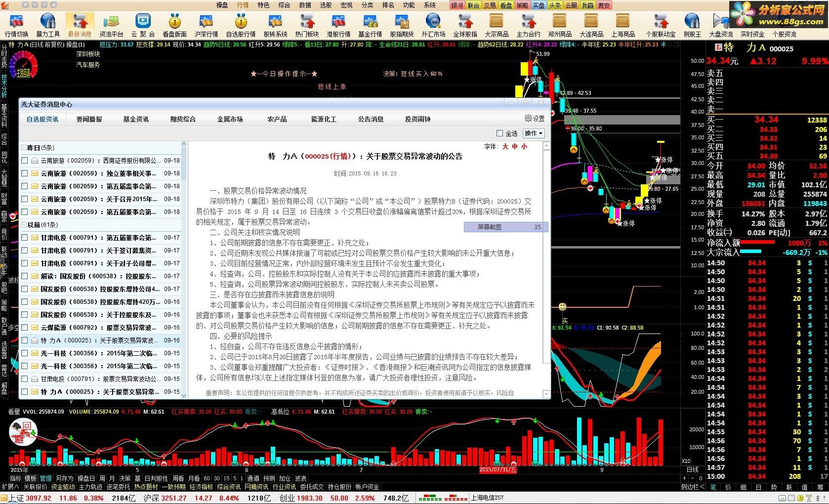Open the 股转系统 toolbar icon
Image resolution: width=829 pixels, height=504 pixels.
[275, 26]
